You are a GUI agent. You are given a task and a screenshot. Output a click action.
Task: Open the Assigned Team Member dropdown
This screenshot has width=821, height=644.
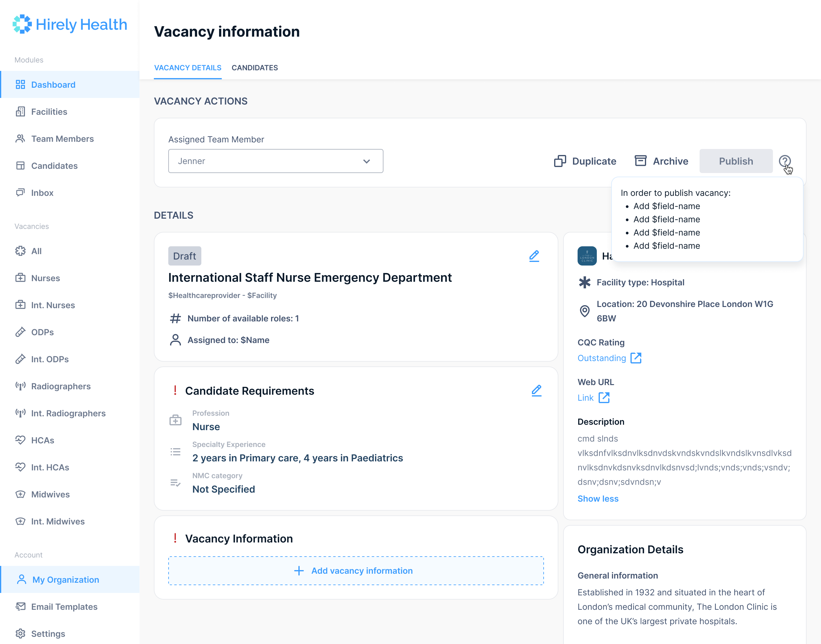(x=275, y=161)
